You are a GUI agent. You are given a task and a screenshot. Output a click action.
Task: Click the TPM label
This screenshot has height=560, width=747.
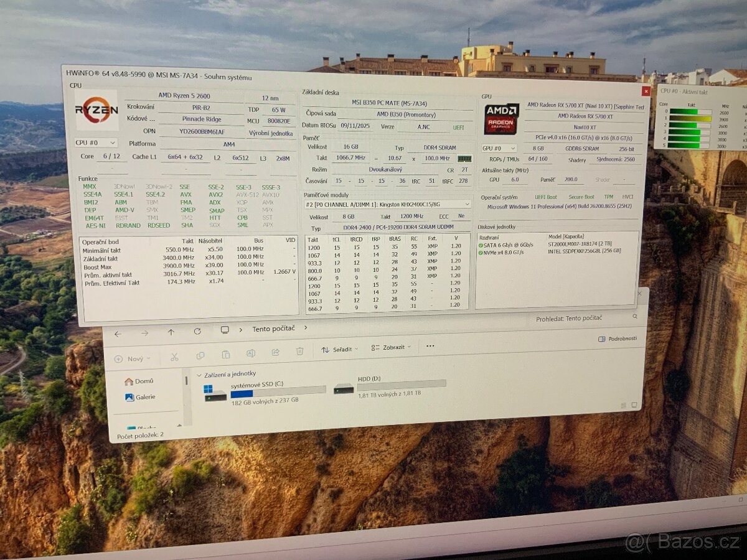[608, 197]
